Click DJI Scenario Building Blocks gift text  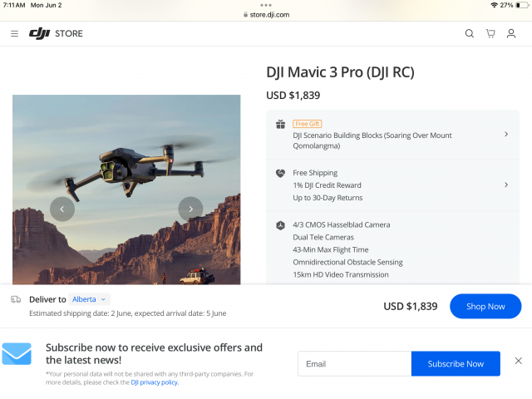(x=372, y=140)
